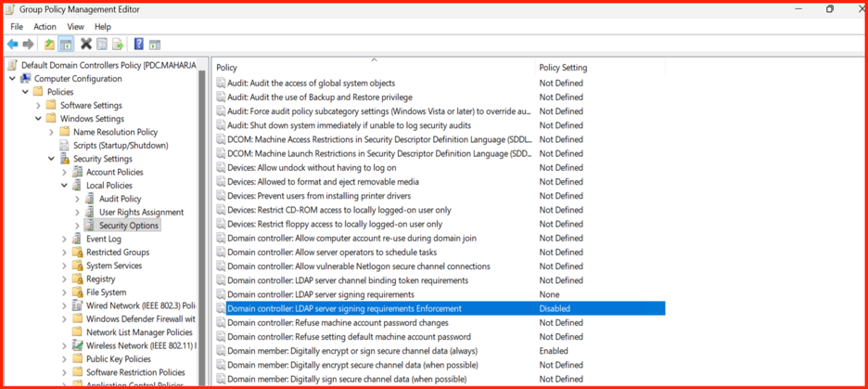The image size is (868, 389).
Task: Click the Event Log tree icon
Action: point(78,239)
